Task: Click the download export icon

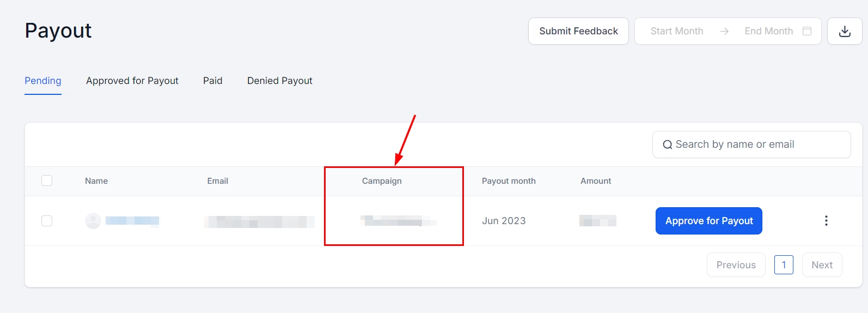Action: pos(845,31)
